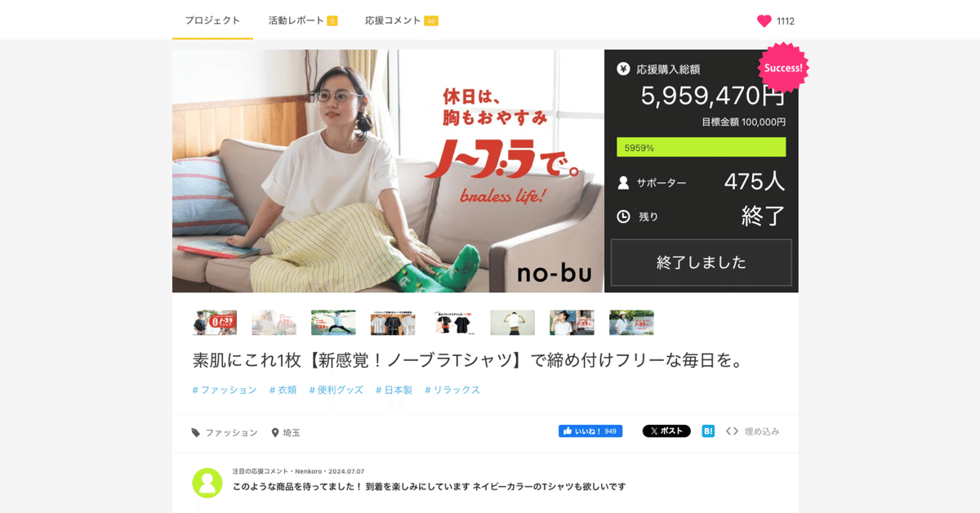This screenshot has height=513, width=980.
Task: Click the 終了しました button
Action: point(701,261)
